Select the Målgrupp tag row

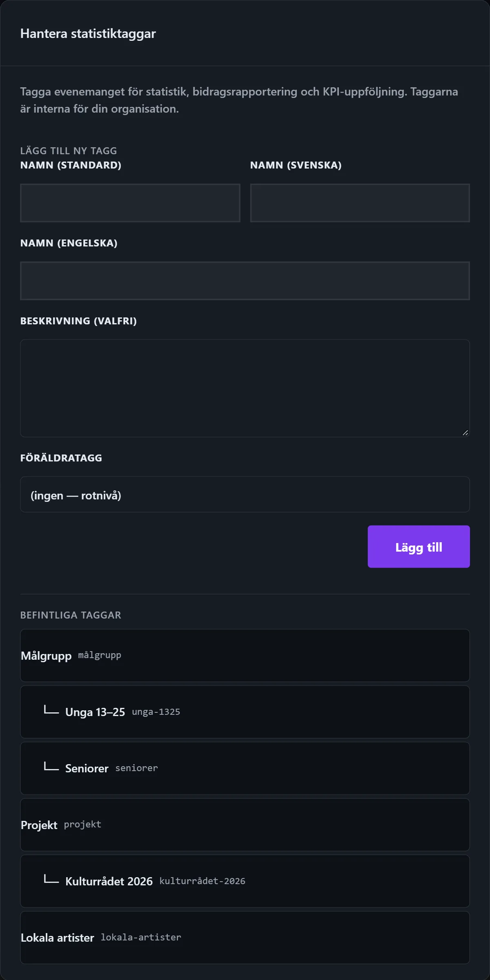245,656
